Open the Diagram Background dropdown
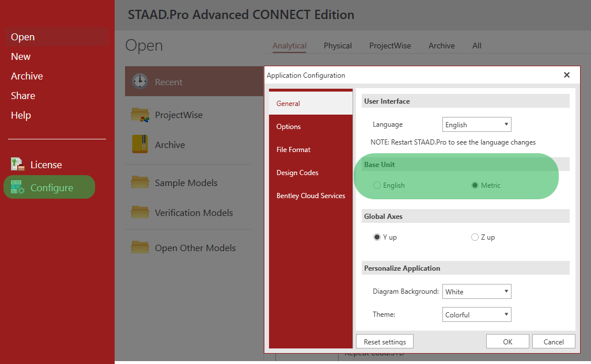 point(476,291)
